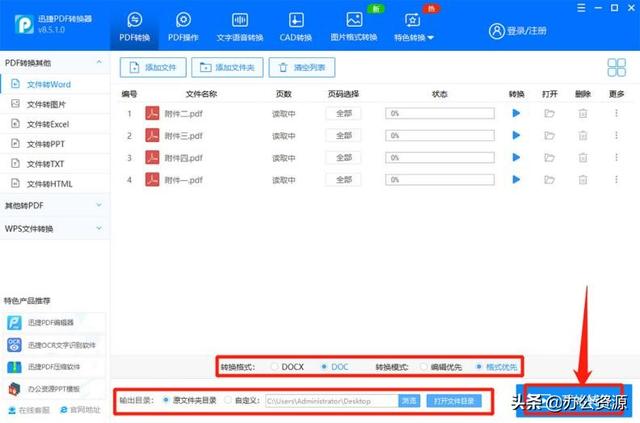Open 图片格式转换 tab
This screenshot has height=423, width=640.
(353, 27)
